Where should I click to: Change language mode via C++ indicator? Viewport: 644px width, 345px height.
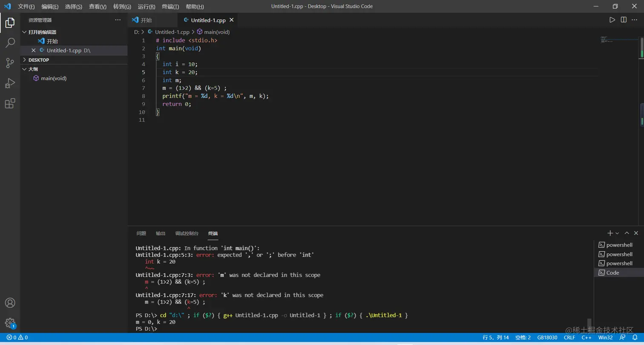[586, 337]
